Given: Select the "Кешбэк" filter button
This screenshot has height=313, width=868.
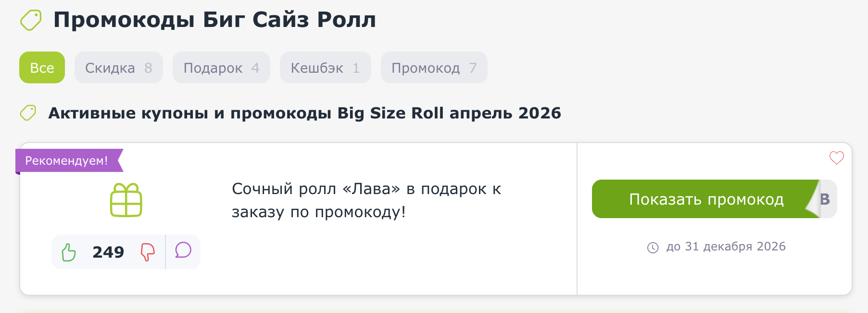Looking at the screenshot, I should [x=325, y=67].
